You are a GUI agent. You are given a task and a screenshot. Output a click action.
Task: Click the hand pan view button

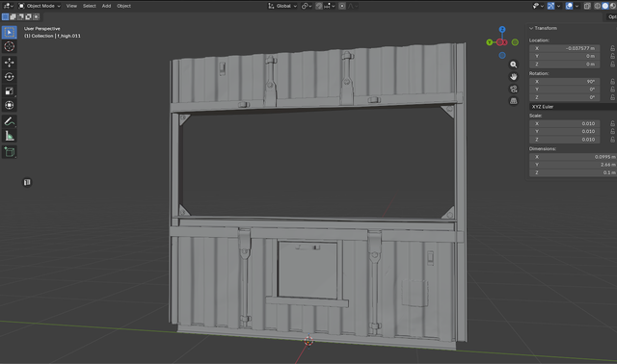click(x=514, y=77)
